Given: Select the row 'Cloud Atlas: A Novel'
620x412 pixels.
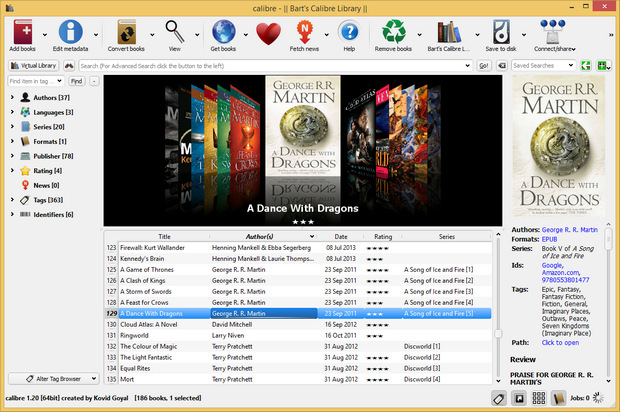Looking at the screenshot, I should pos(299,325).
